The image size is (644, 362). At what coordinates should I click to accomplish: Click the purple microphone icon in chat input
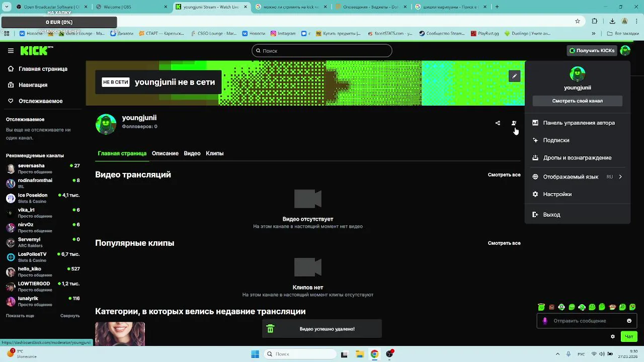(x=545, y=321)
